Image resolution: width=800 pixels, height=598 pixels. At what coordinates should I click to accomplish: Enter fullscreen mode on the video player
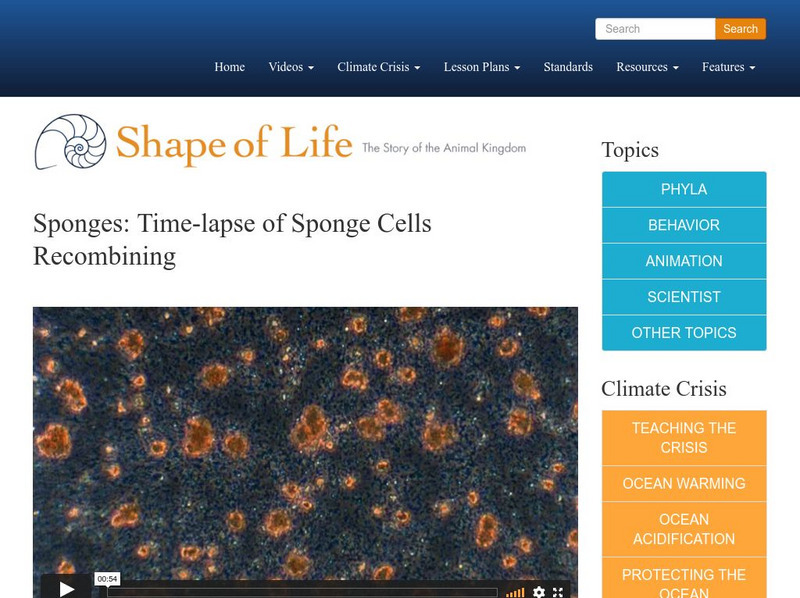(x=558, y=590)
